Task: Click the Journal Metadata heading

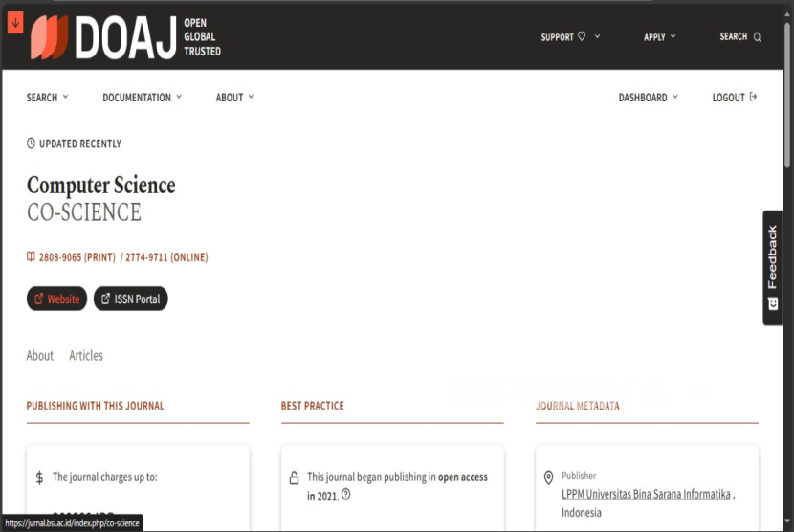Action: tap(577, 406)
